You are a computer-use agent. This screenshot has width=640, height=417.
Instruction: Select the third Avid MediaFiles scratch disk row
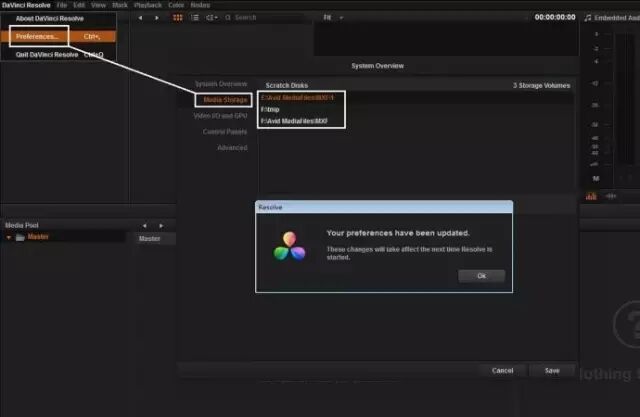[x=294, y=121]
